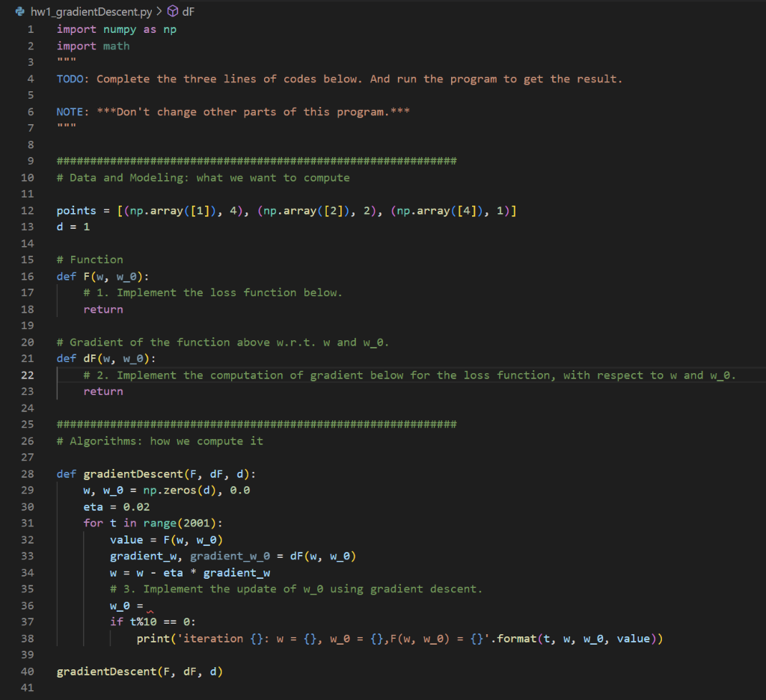766x700 pixels.
Task: Click line number 22 in gutter
Action: point(28,375)
